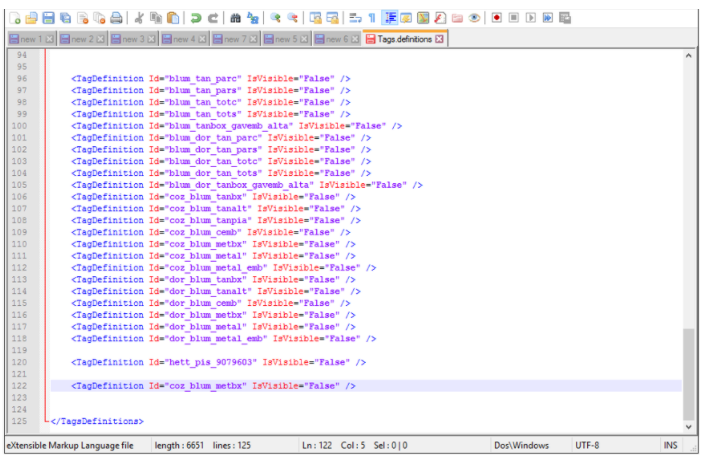Image resolution: width=706 pixels, height=463 pixels.
Task: Click the vertical scrollbar down arrow
Action: tap(687, 427)
